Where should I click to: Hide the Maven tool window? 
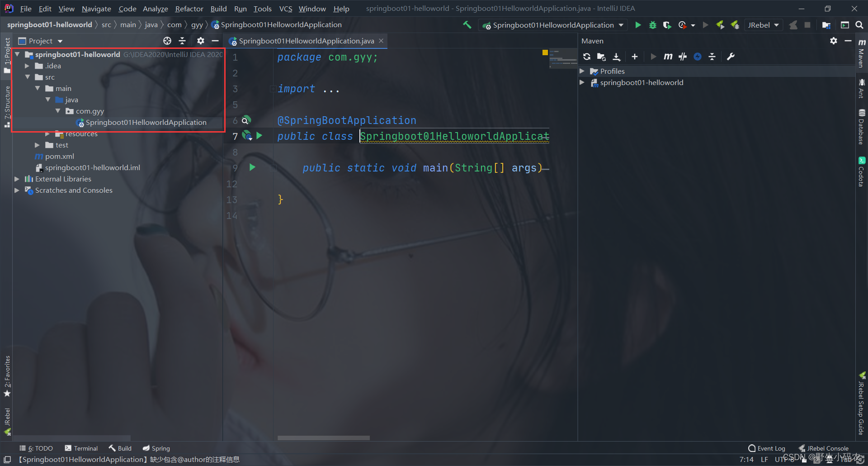[848, 41]
